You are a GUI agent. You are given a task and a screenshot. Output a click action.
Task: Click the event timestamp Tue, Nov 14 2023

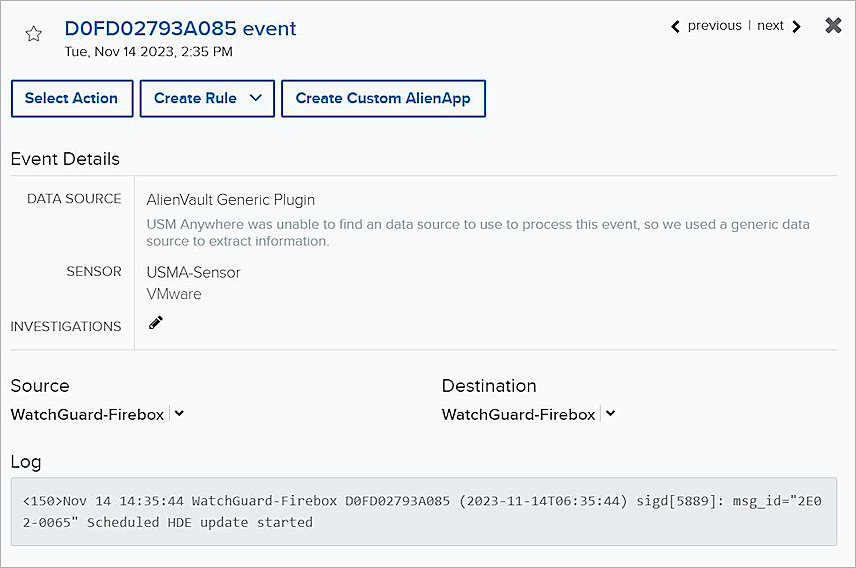click(148, 52)
